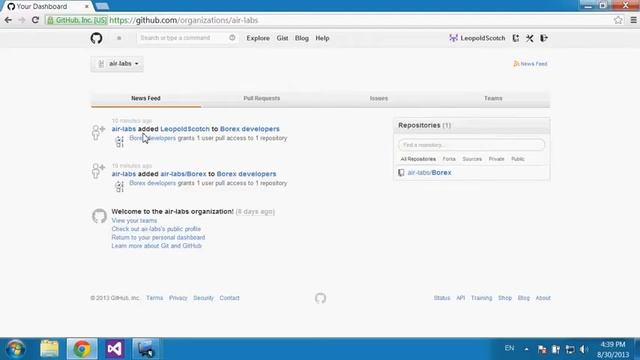Click the secure GitHub, Inc. lock badge
Image resolution: width=640 pixels, height=360 pixels.
click(x=77, y=20)
